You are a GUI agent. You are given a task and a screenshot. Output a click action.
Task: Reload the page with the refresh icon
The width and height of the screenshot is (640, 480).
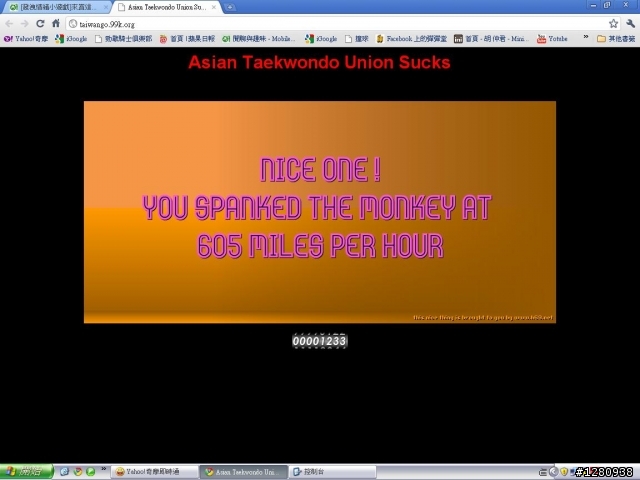point(40,24)
